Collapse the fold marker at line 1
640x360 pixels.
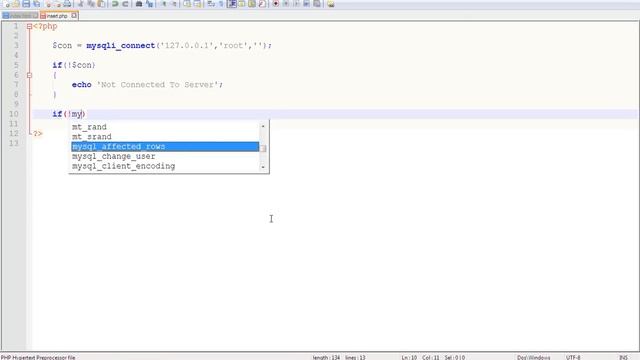29,27
